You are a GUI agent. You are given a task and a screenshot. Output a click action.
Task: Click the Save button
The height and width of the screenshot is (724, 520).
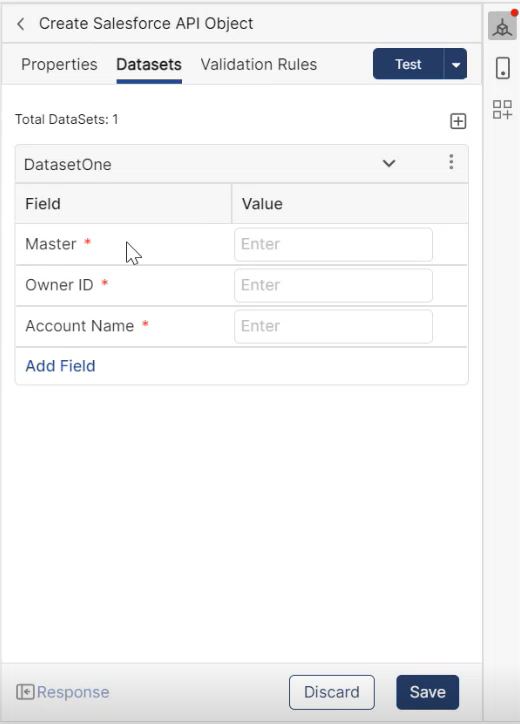pyautogui.click(x=428, y=692)
